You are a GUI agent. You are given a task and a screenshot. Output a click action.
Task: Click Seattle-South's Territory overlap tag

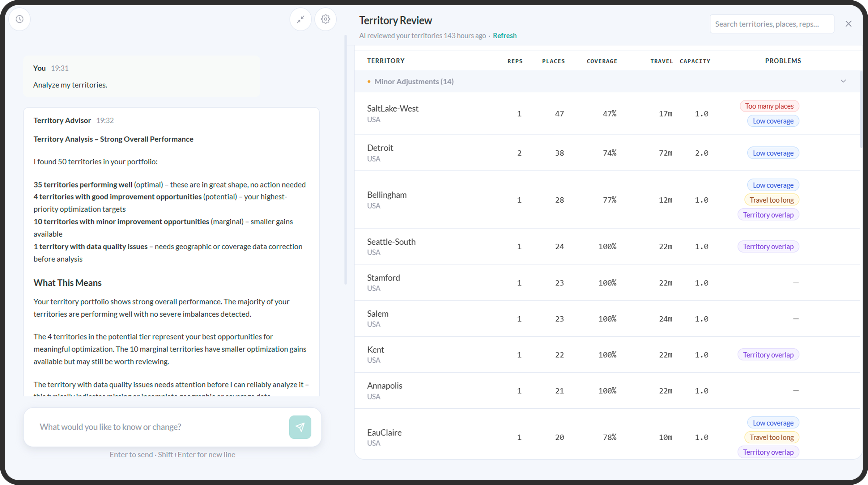point(768,247)
